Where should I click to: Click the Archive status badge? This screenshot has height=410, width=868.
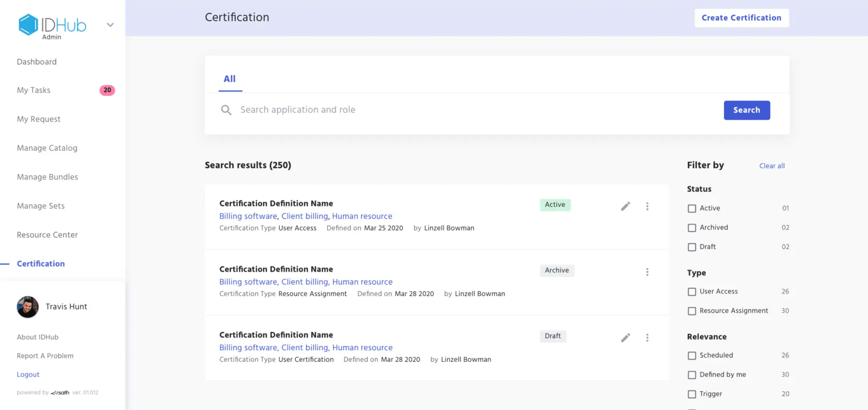coord(557,270)
